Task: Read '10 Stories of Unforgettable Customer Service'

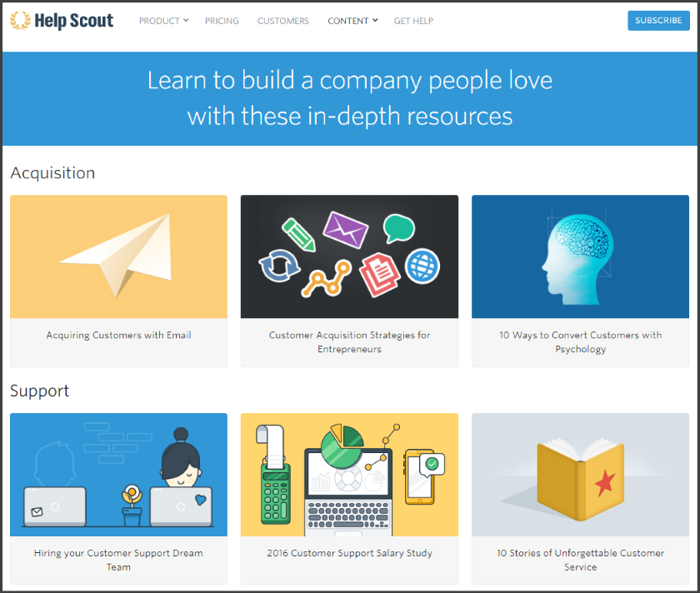Action: pyautogui.click(x=580, y=560)
